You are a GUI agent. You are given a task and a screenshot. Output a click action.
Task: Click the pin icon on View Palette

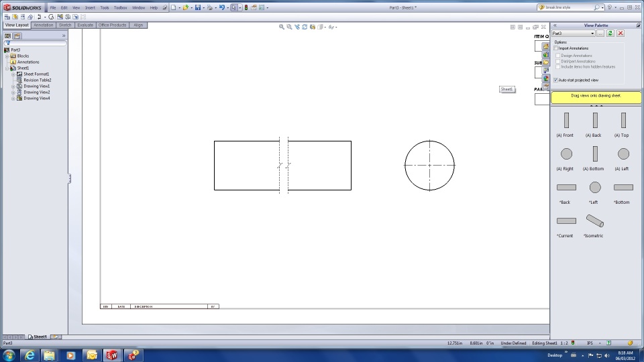[x=638, y=25]
